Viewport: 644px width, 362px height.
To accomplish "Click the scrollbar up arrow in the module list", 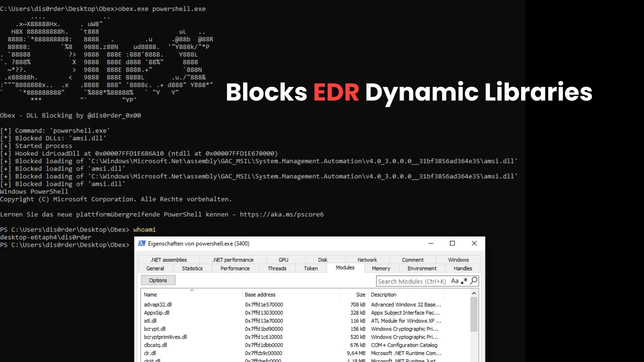I will [474, 293].
